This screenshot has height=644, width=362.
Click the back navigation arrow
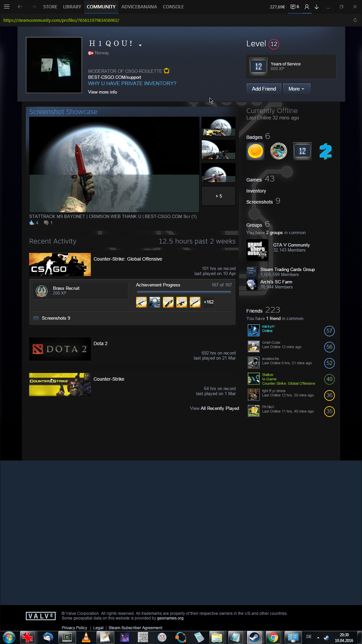[x=20, y=7]
